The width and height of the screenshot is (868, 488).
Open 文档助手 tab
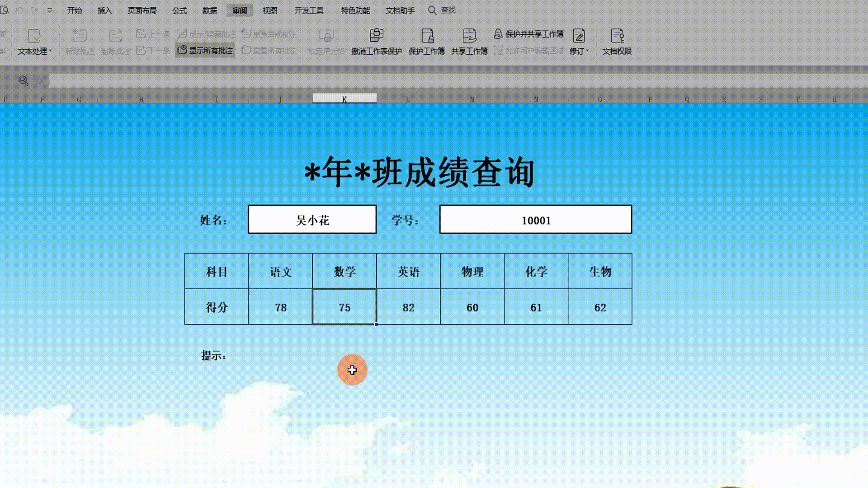[400, 10]
